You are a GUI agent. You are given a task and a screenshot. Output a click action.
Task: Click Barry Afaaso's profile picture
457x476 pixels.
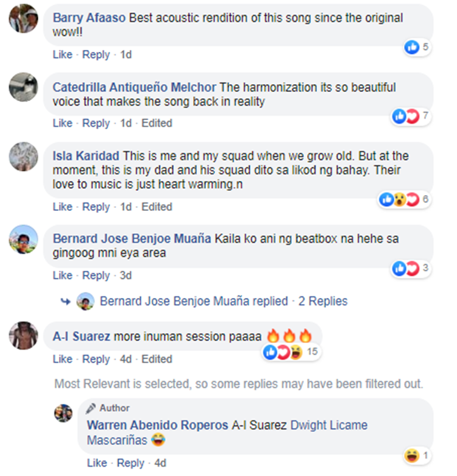24,19
